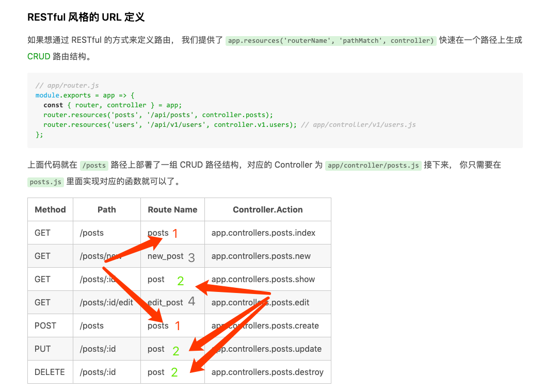Click the "Path" column header
The width and height of the screenshot is (559, 392).
pos(107,209)
